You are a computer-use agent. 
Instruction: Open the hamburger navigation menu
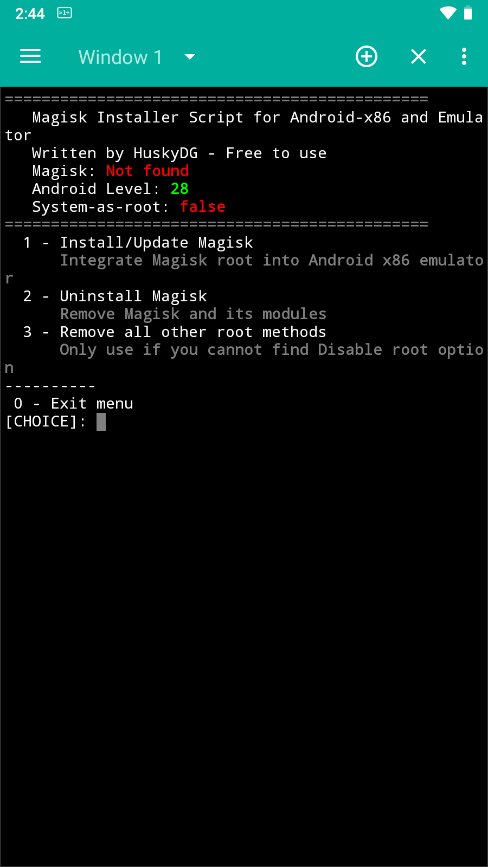[30, 56]
